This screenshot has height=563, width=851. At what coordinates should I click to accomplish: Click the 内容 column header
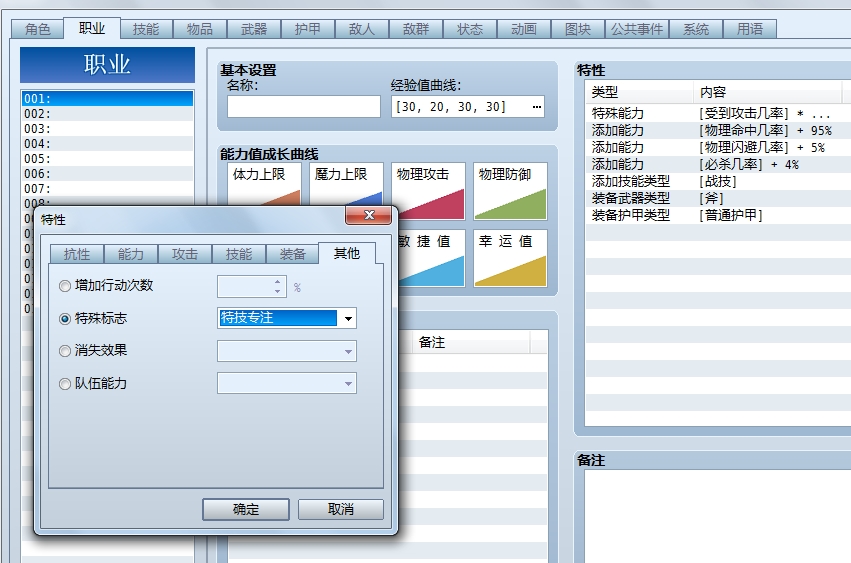click(767, 92)
